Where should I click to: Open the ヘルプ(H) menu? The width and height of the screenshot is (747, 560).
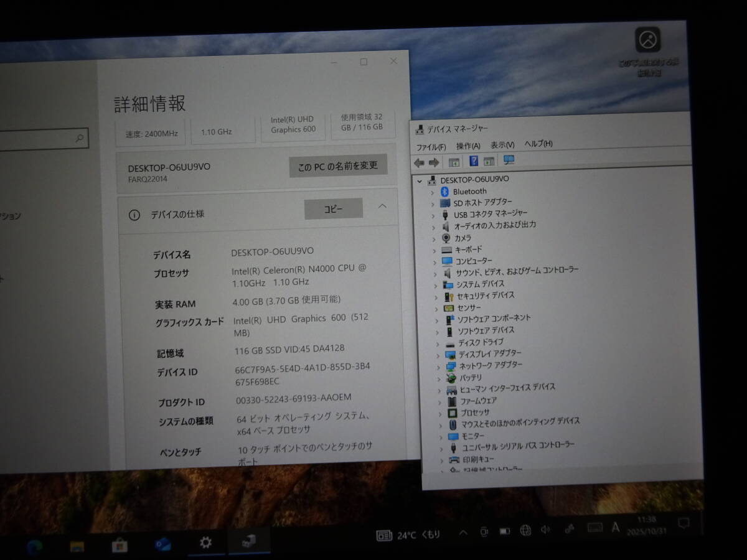click(x=538, y=144)
